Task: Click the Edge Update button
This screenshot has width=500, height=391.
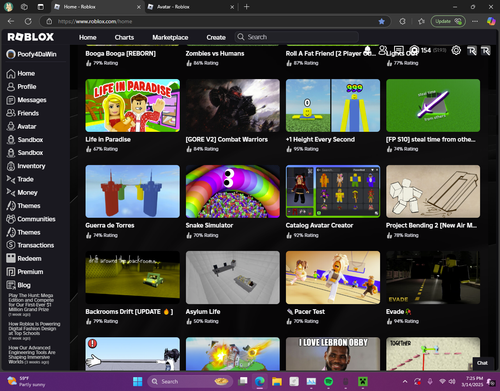Action: click(448, 21)
